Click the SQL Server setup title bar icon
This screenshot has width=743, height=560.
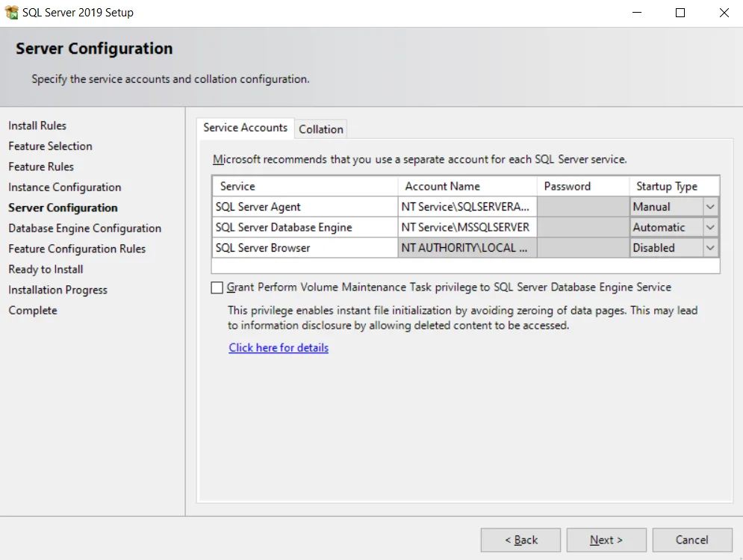(11, 12)
